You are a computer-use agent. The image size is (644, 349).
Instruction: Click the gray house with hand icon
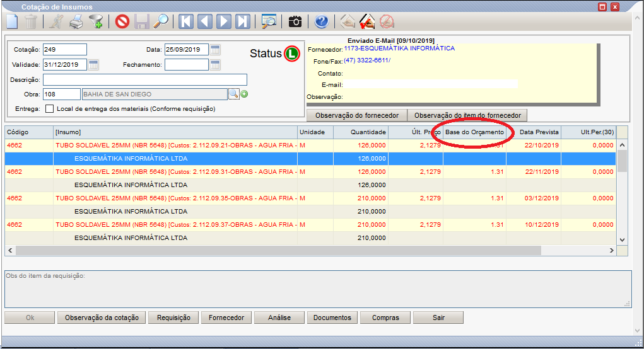pos(348,21)
